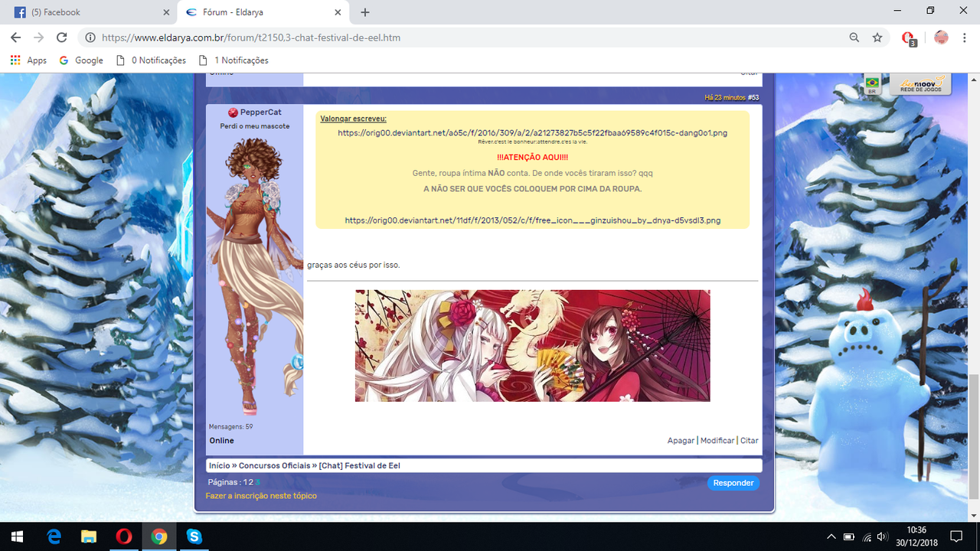The image size is (980, 551).
Task: Go to Início in the breadcrumb
Action: 219,465
